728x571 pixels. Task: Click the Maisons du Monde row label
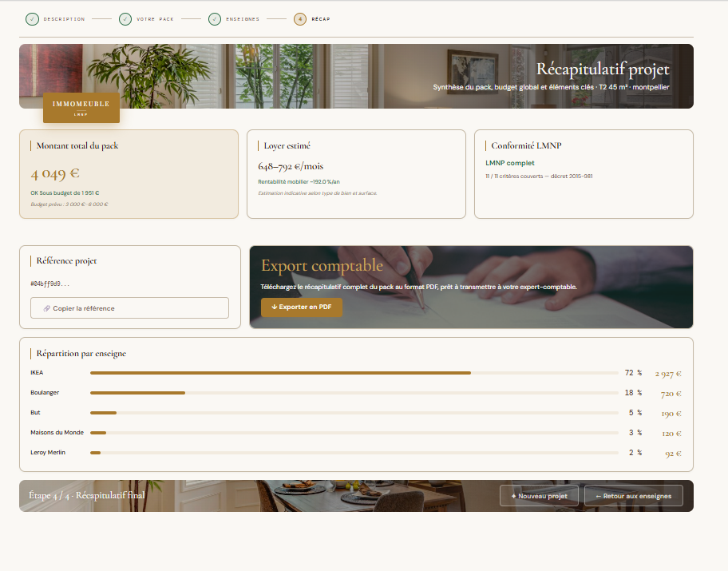[57, 432]
